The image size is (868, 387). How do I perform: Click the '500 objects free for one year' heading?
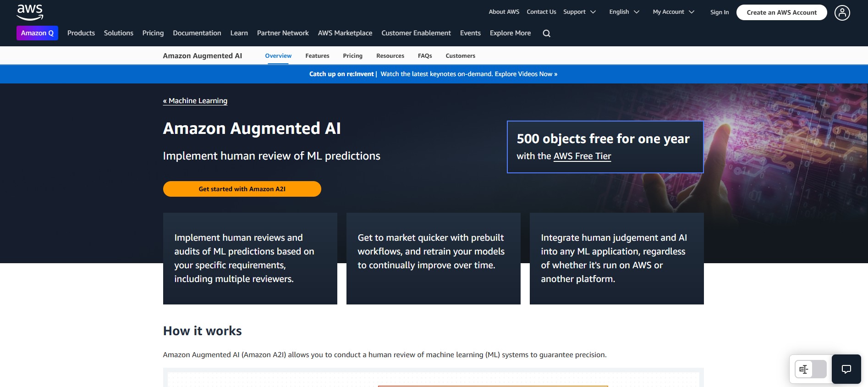[x=603, y=138]
